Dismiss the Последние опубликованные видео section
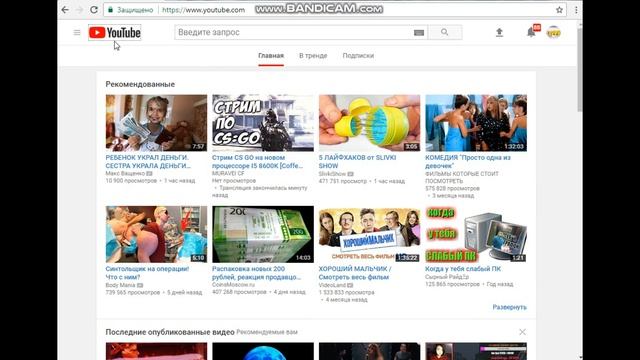640x360 pixels. [522, 332]
